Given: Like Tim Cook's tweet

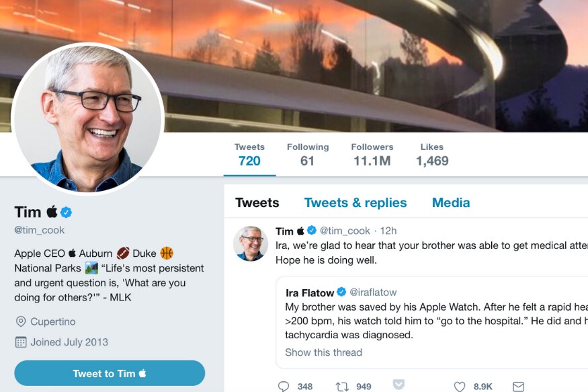Looking at the screenshot, I should (458, 386).
